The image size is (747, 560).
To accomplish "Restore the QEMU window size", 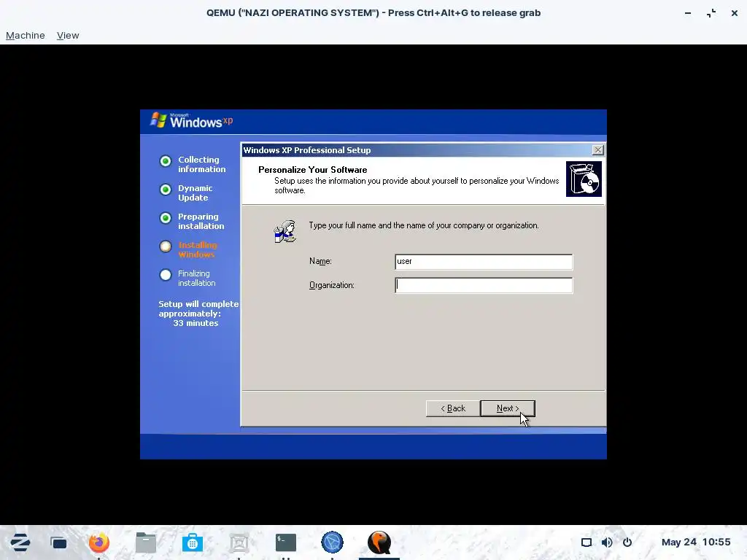I will pos(711,13).
